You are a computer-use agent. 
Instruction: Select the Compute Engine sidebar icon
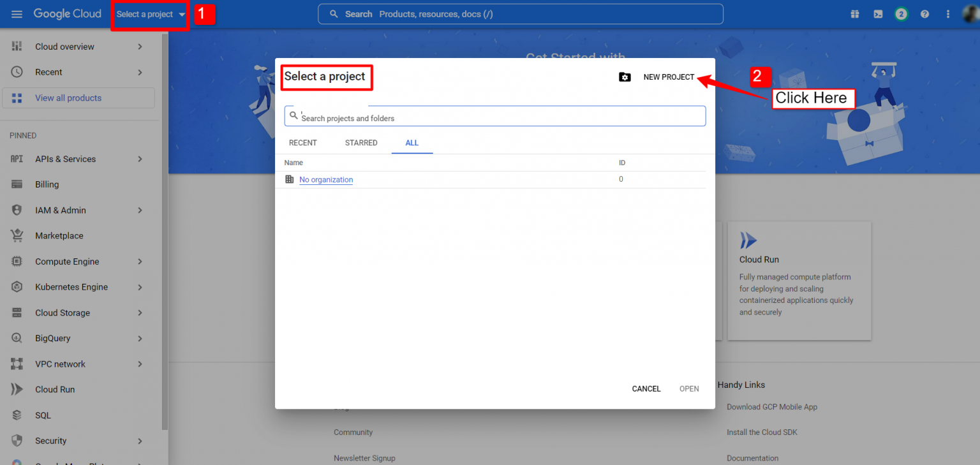point(17,262)
